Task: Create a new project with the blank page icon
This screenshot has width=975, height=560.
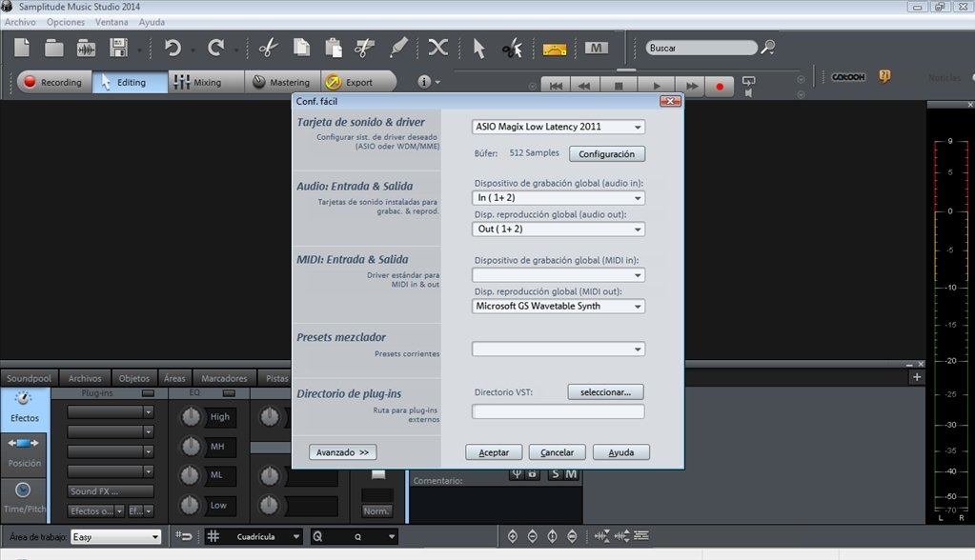Action: 22,48
